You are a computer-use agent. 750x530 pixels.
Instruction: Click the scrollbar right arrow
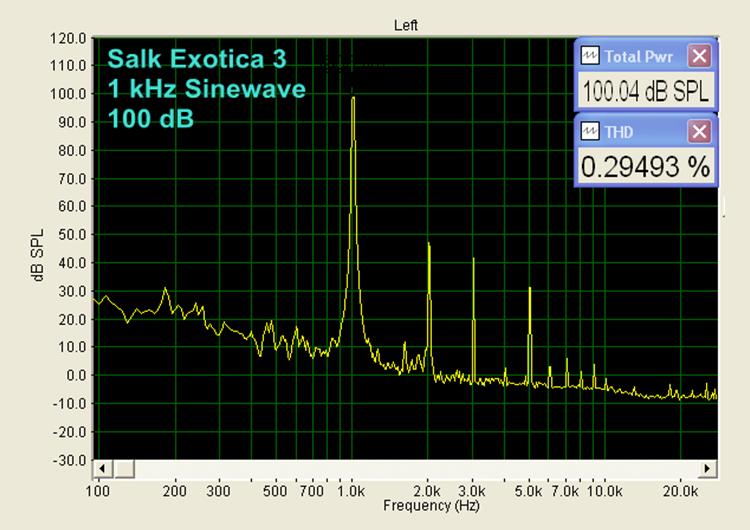point(708,468)
